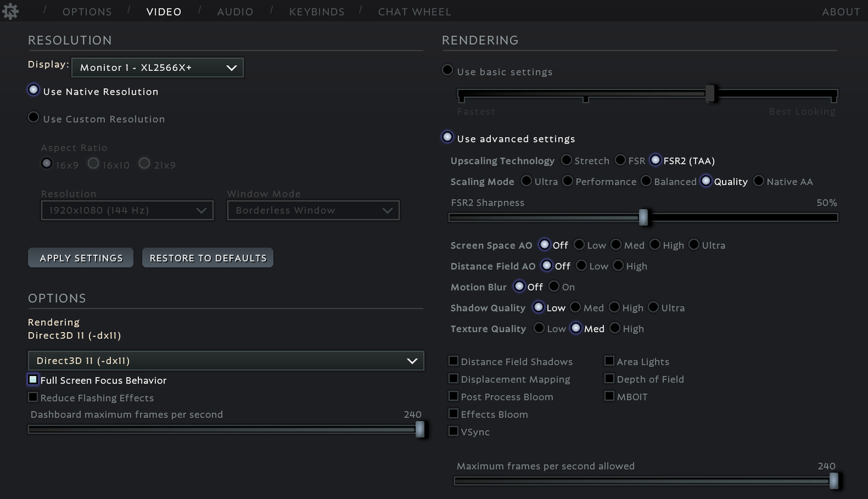Check Depth of Field
This screenshot has width=868, height=499.
click(609, 378)
